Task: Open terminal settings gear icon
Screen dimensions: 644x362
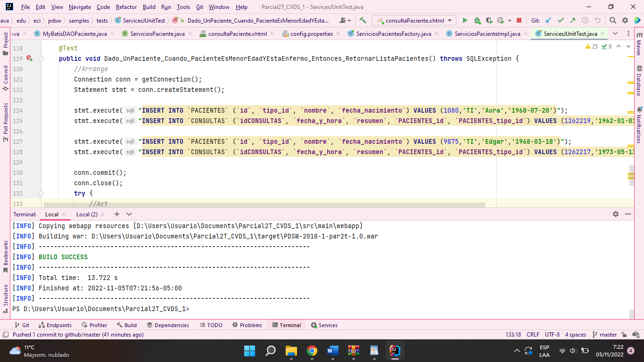Action: coord(616,214)
